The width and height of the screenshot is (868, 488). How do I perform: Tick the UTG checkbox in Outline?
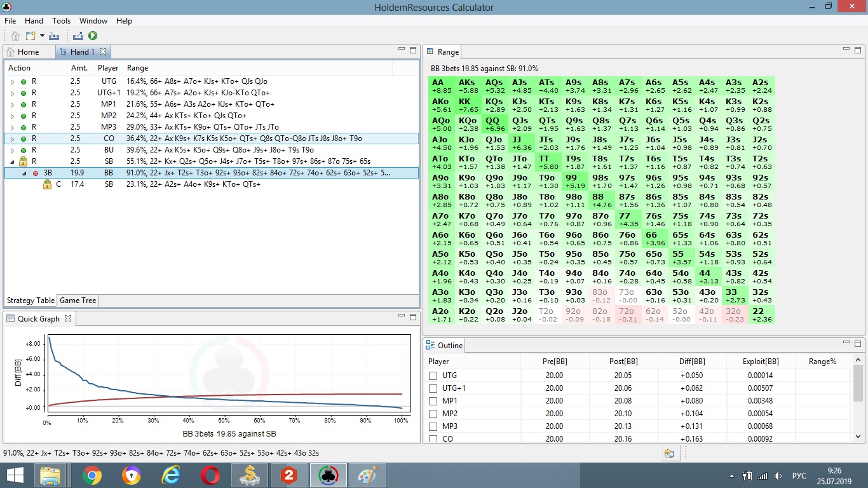433,376
